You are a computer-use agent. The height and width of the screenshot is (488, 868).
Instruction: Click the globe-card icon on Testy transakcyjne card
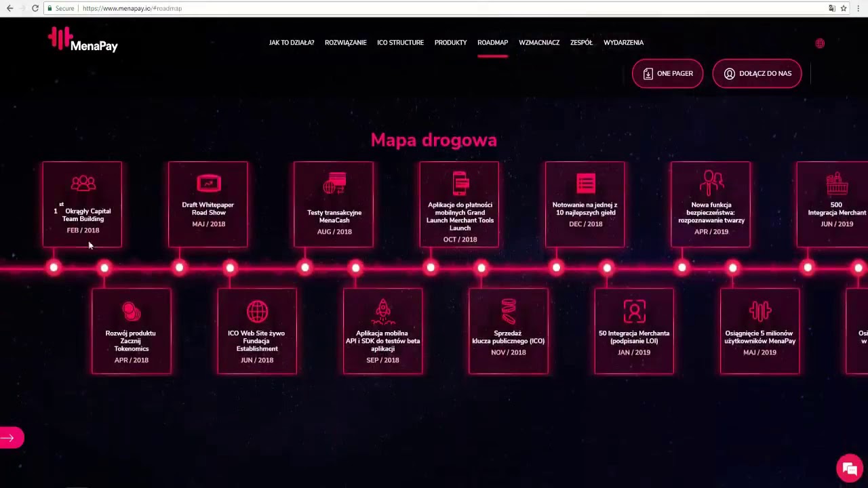[x=334, y=183]
